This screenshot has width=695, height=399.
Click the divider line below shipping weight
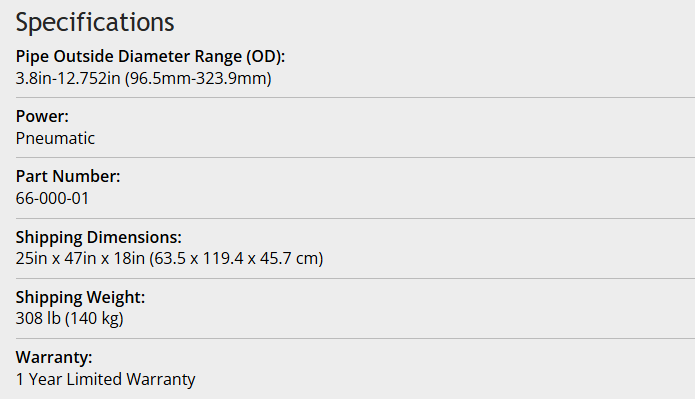coord(355,338)
